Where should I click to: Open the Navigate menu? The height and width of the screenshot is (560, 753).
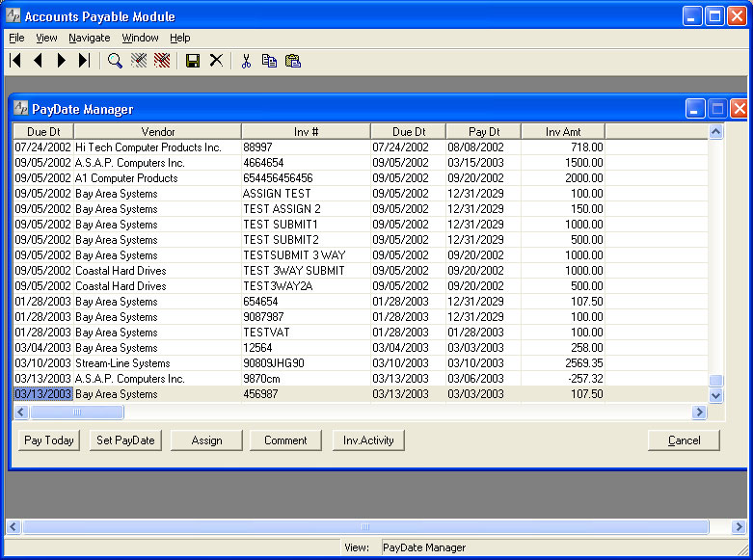click(90, 38)
